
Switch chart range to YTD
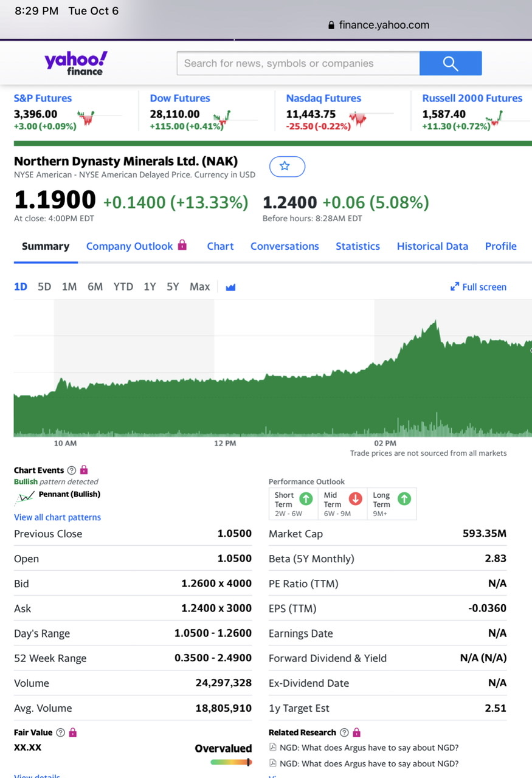click(x=123, y=287)
